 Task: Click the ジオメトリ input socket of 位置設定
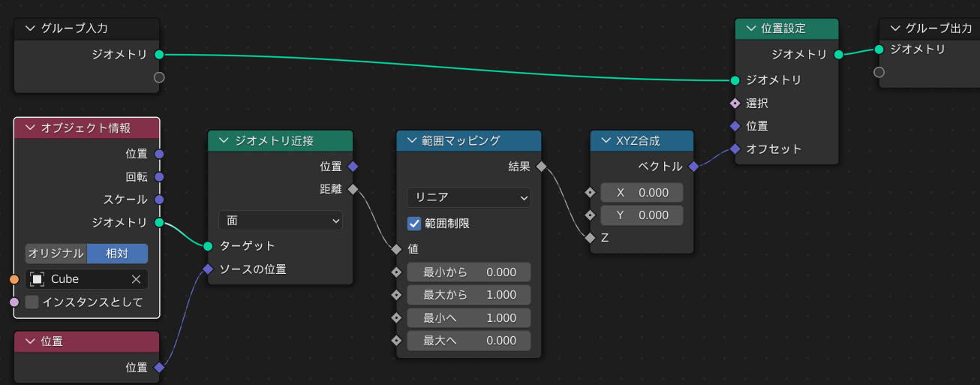735,80
